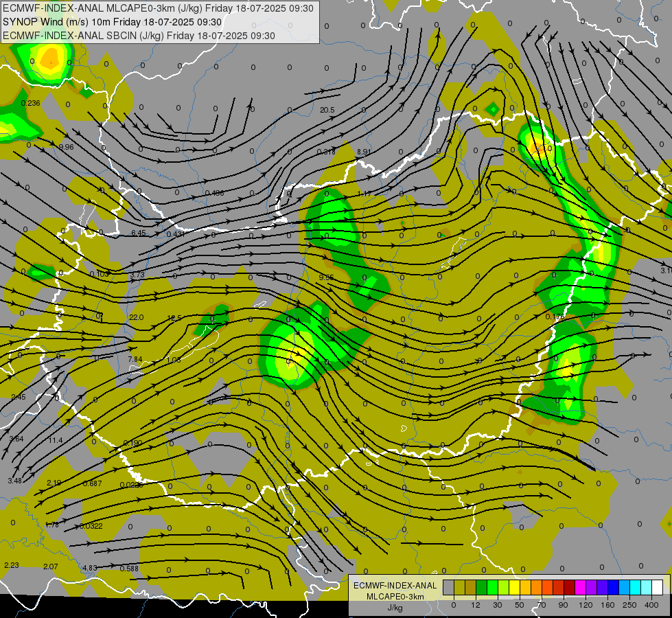Click the station value '0.236'
This screenshot has width=672, height=618.
[x=30, y=103]
